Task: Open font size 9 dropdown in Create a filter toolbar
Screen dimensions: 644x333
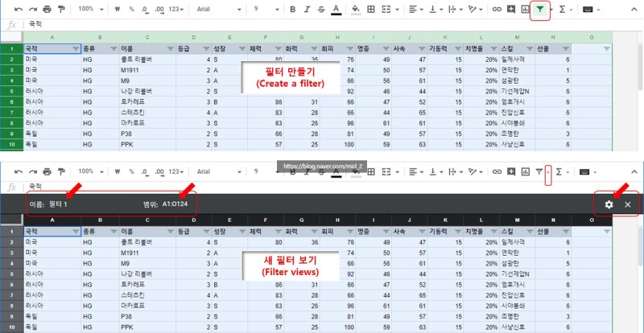Action: [266, 9]
